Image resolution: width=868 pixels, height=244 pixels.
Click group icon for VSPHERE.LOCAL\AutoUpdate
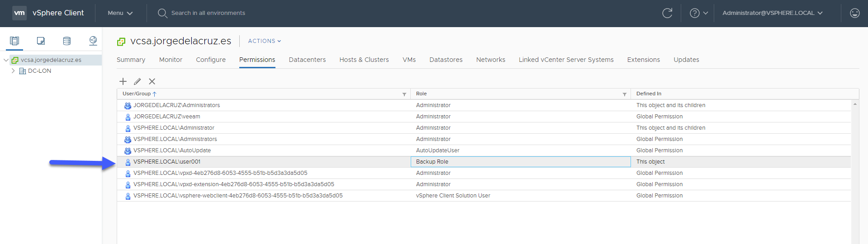click(128, 151)
